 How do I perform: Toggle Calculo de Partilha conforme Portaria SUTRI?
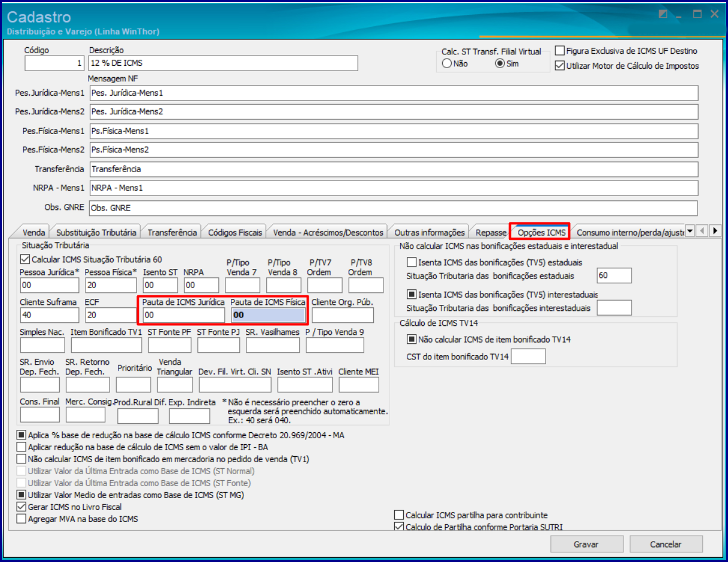(x=399, y=527)
